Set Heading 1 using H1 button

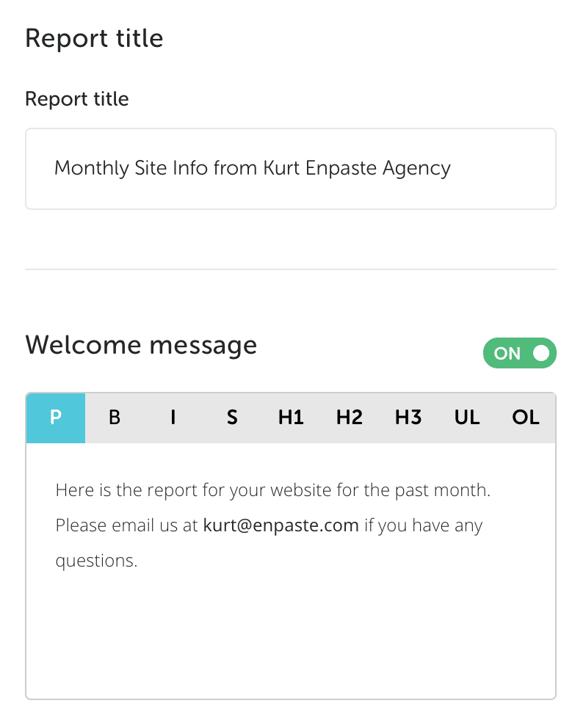click(291, 418)
